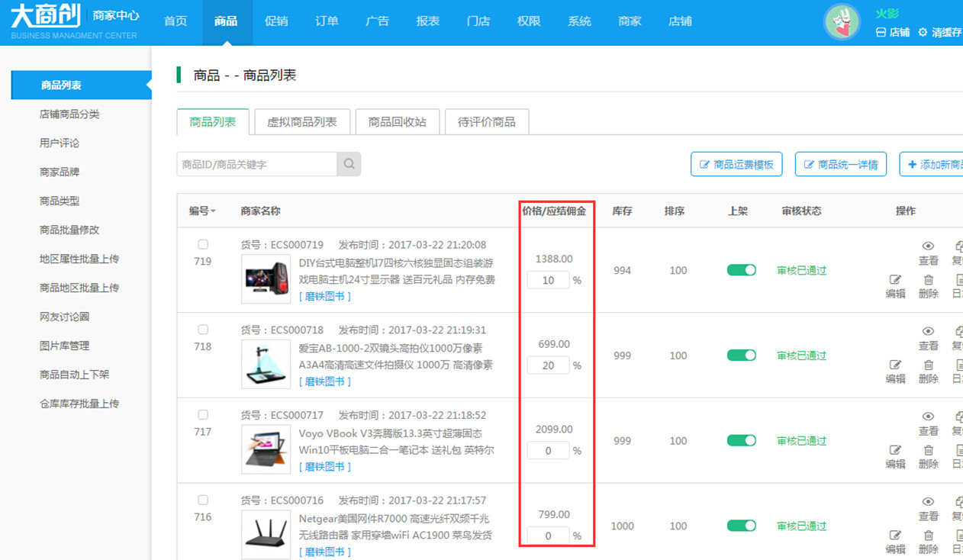Click the 火影 user avatar

(842, 22)
